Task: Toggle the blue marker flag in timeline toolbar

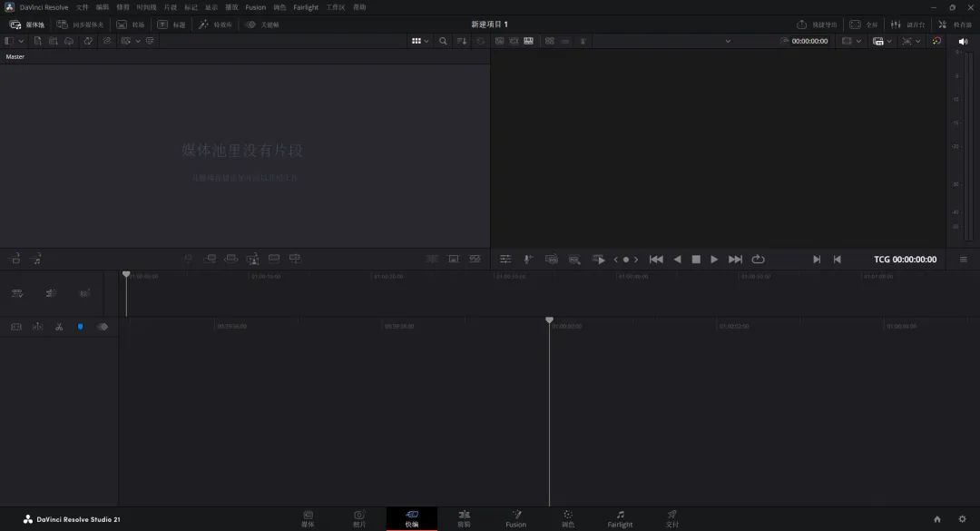Action: pos(80,327)
